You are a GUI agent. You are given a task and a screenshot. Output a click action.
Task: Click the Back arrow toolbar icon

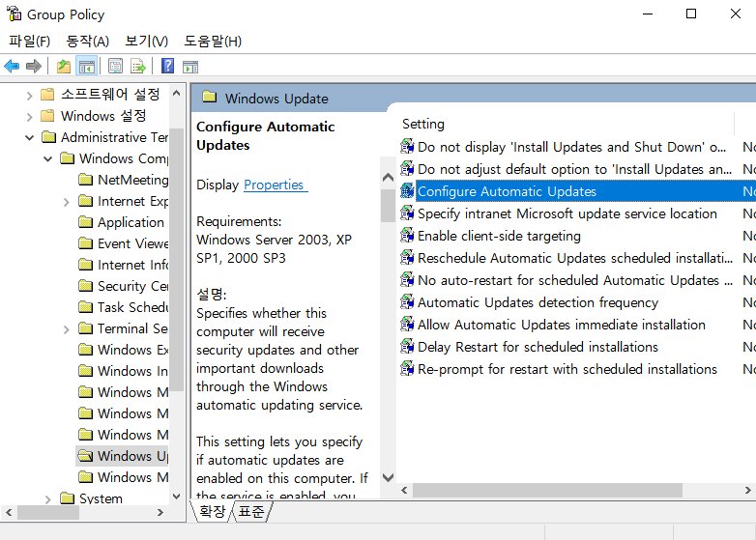point(12,66)
